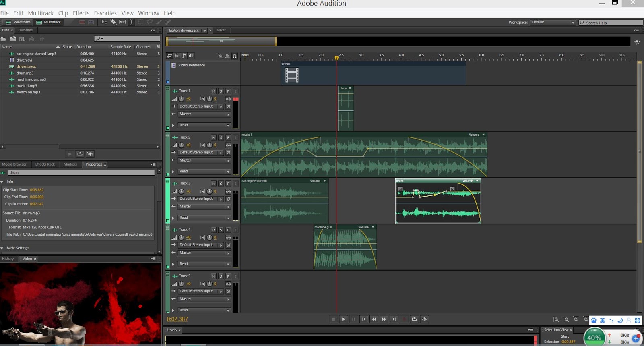Adjust Track 2 stereo pan knob
Viewport: 644px width, 346px height.
209,145
